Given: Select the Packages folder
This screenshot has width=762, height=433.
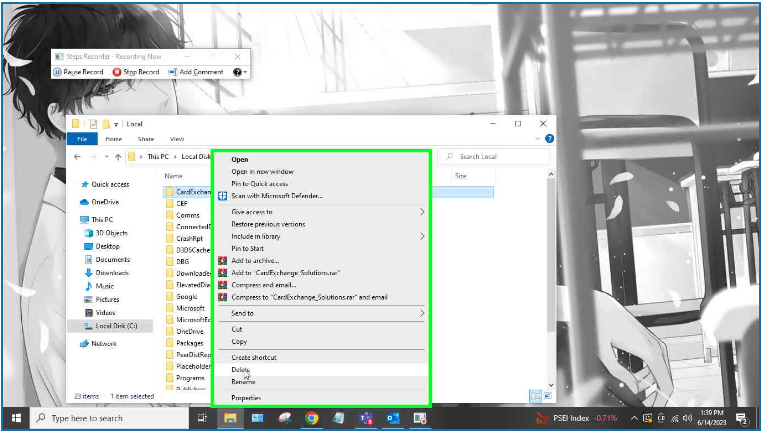Looking at the screenshot, I should pos(185,343).
